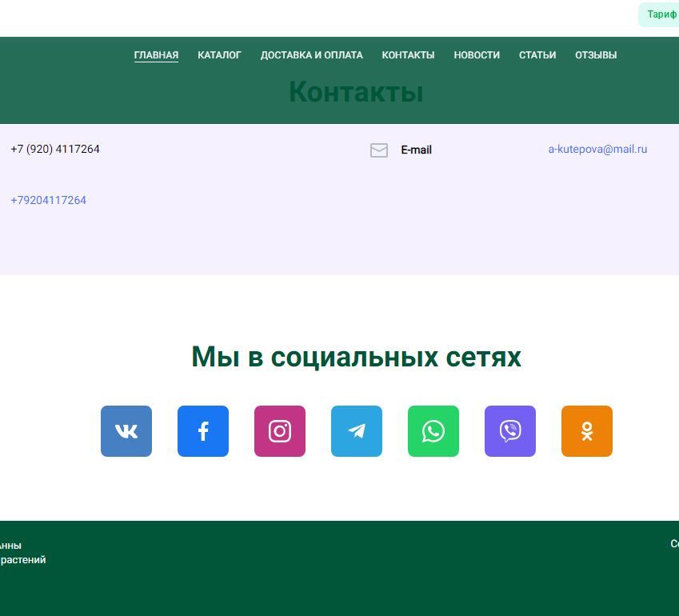Open the orange Odnoklassniki icon
This screenshot has height=616, width=679.
(587, 431)
